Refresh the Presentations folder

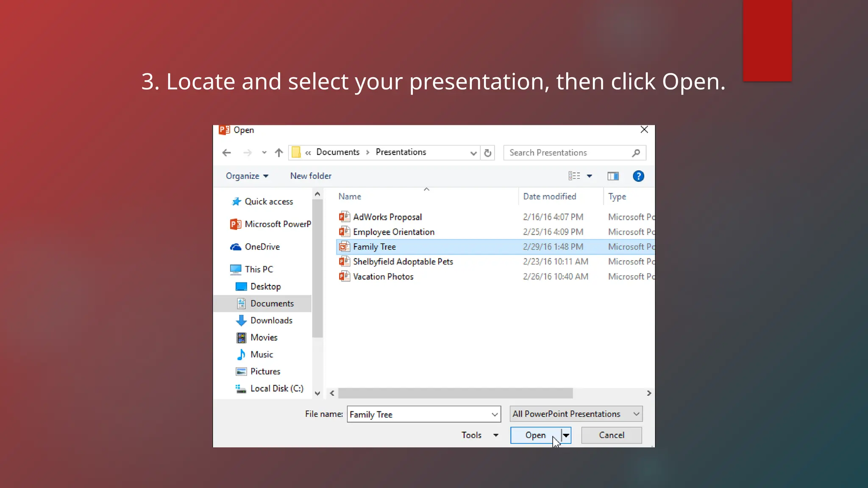[488, 153]
